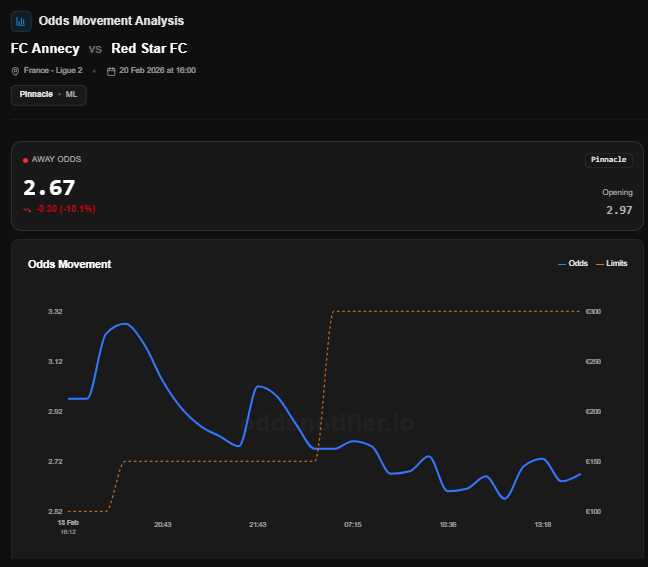This screenshot has width=648, height=567.
Task: Click the 20:43 time axis label
Action: coord(163,525)
